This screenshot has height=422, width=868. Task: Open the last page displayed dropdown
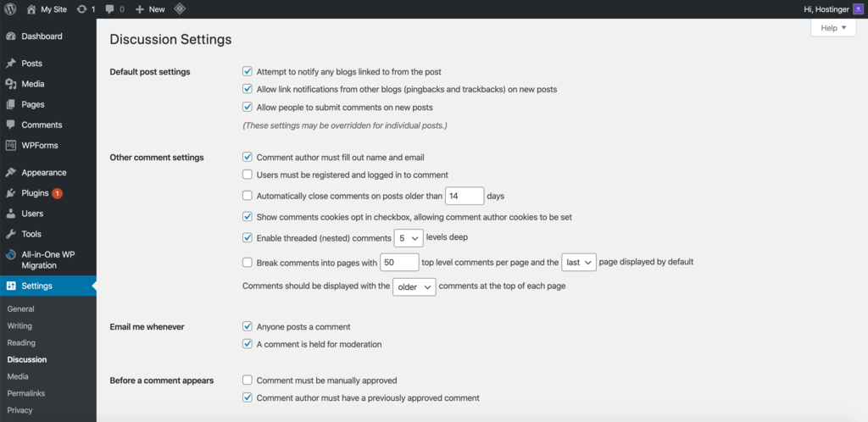579,263
